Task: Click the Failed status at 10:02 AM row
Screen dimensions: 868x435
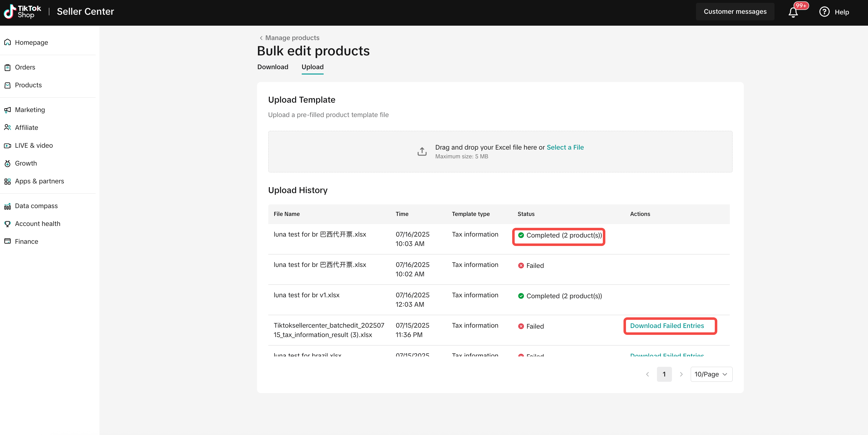Action: (x=531, y=265)
